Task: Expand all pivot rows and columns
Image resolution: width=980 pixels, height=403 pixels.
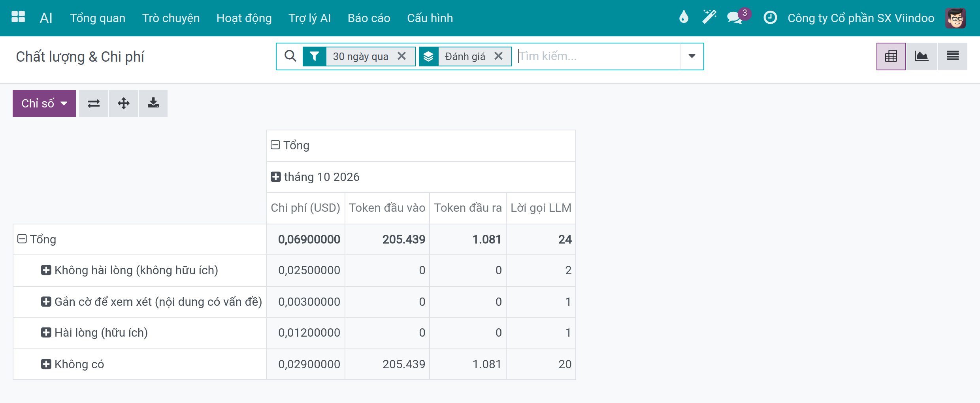Action: tap(124, 104)
